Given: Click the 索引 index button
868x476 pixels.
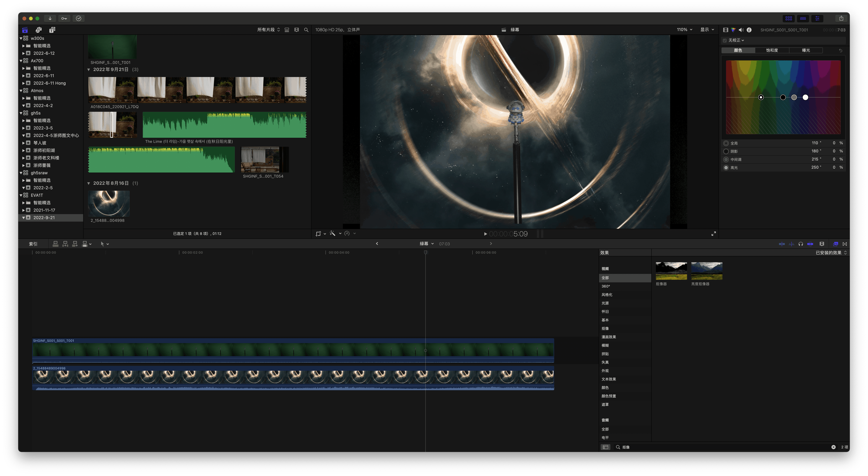Looking at the screenshot, I should (33, 244).
